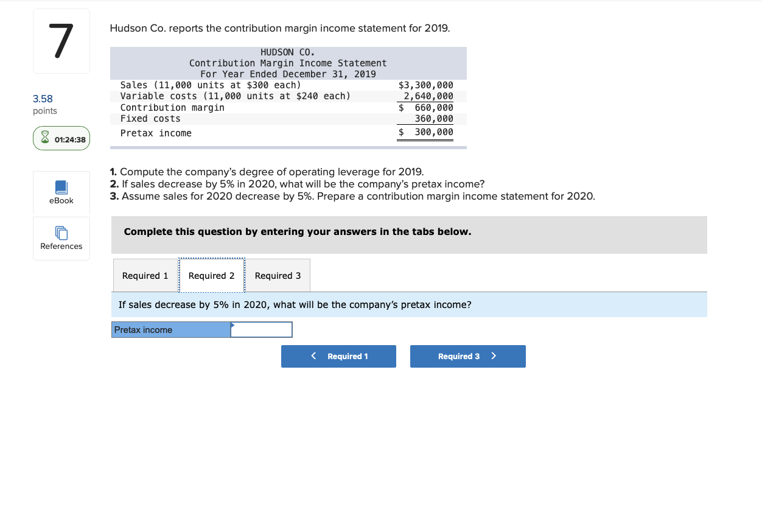Screen dimensions: 762x532
Task: Click the References pages icon
Action: [x=61, y=233]
